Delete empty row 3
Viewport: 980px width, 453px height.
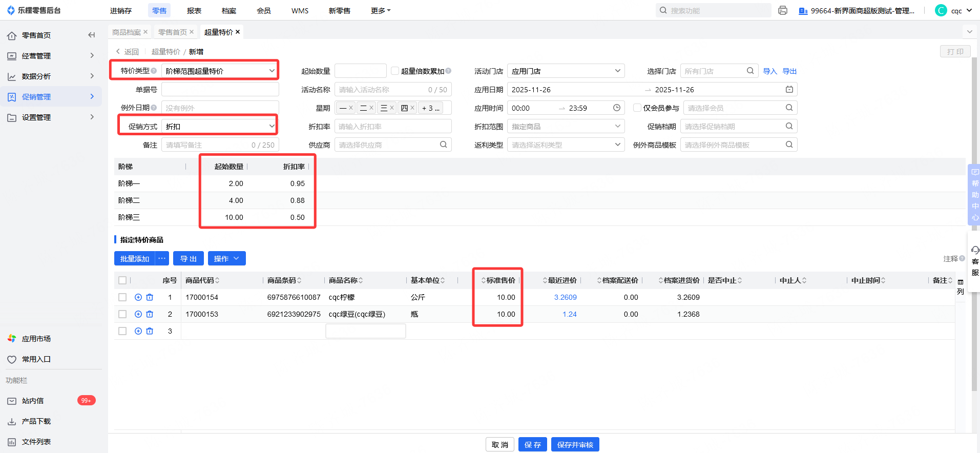pyautogui.click(x=150, y=331)
